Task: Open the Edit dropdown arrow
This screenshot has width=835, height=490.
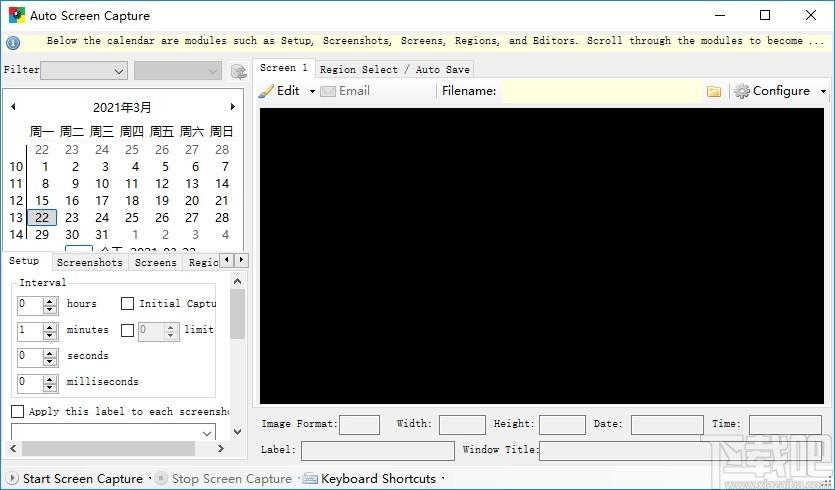Action: point(312,92)
